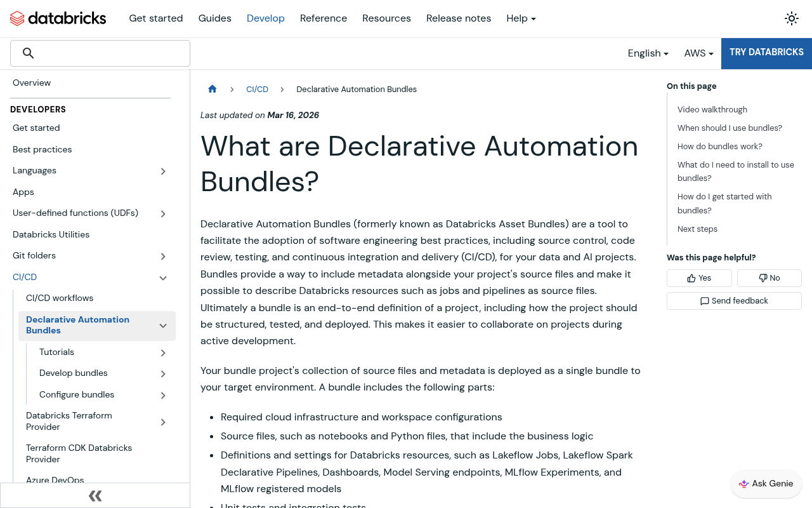The width and height of the screenshot is (812, 508).
Task: Open Tutorials under Declarative Automation Bundles
Action: [56, 352]
